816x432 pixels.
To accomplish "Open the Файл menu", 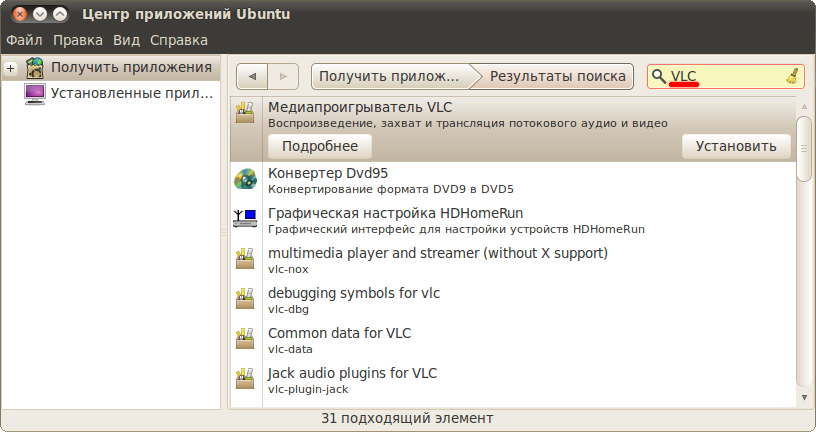I will (24, 40).
